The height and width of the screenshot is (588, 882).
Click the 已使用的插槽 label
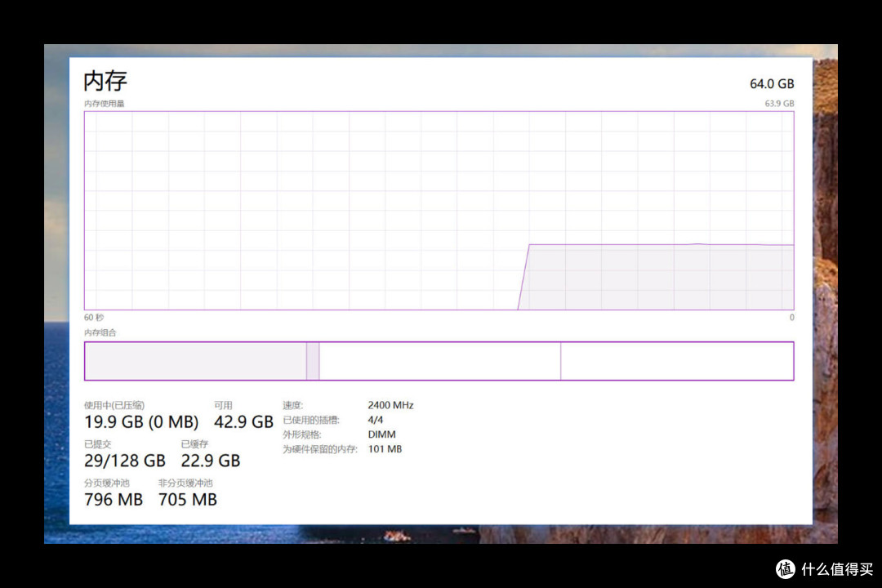click(x=310, y=420)
